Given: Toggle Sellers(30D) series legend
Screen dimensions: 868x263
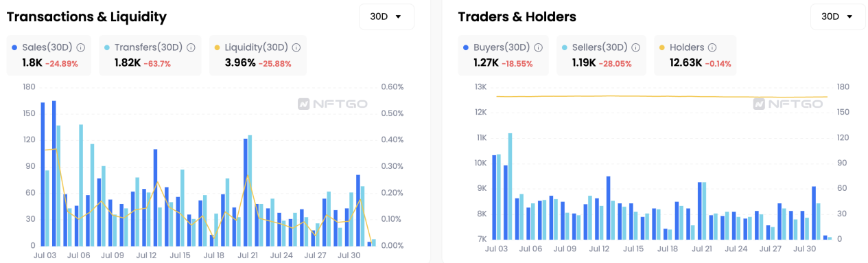Looking at the screenshot, I should pos(594,47).
